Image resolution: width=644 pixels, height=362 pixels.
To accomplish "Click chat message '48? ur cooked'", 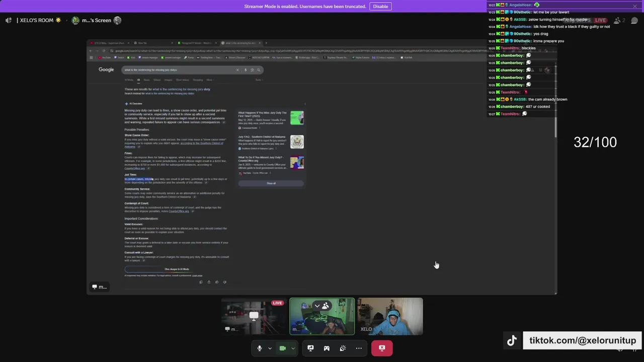I will tap(538, 107).
